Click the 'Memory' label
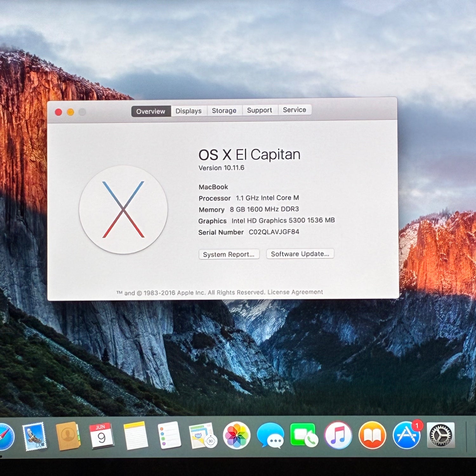476x476 pixels. click(x=211, y=210)
